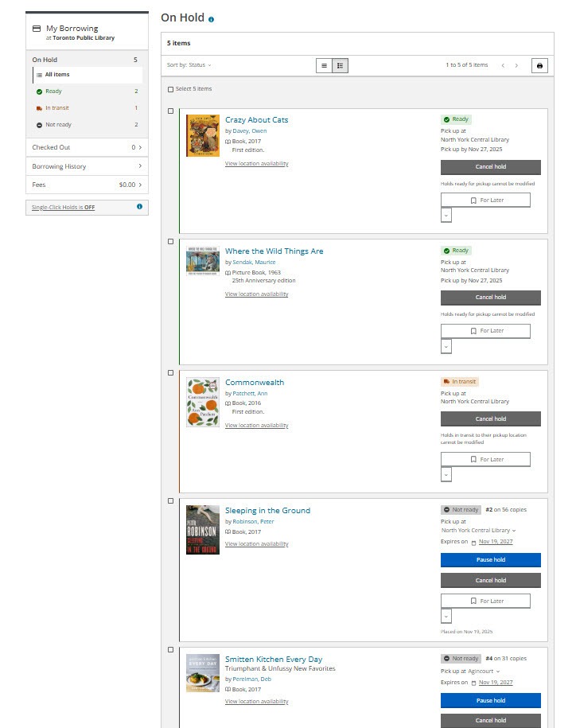Check the Select 5 items checkbox
Image resolution: width=576 pixels, height=728 pixels.
[x=170, y=89]
